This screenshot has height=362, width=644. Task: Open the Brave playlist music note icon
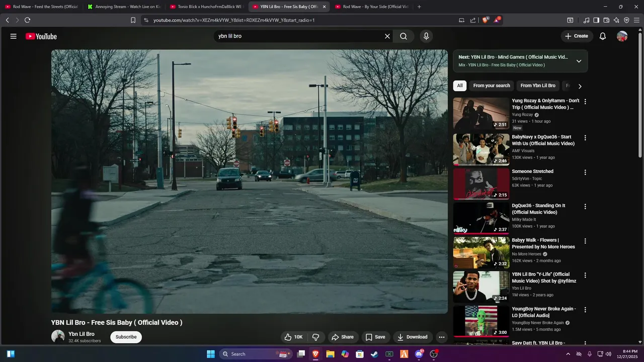(586, 20)
